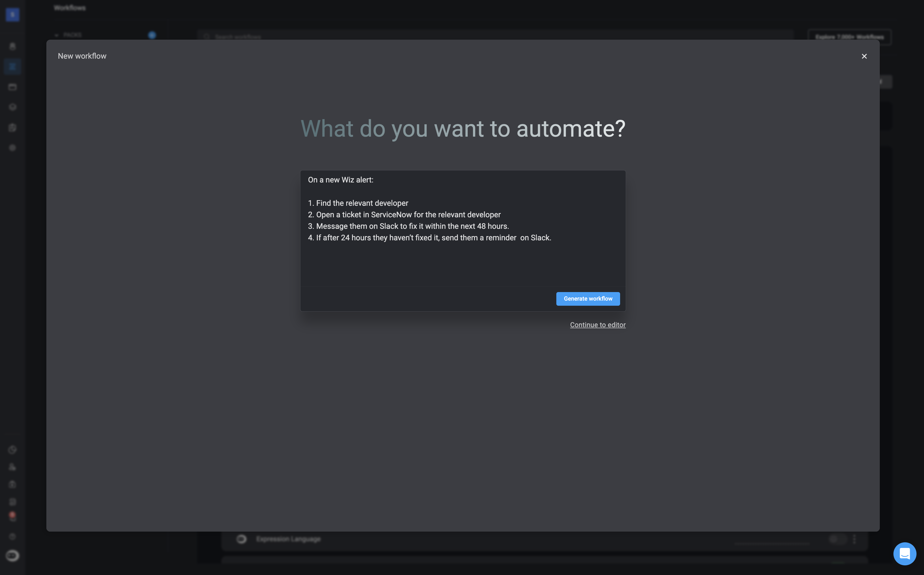Image resolution: width=924 pixels, height=575 pixels.
Task: Click the blue round badge beside PACKS
Action: click(x=152, y=35)
